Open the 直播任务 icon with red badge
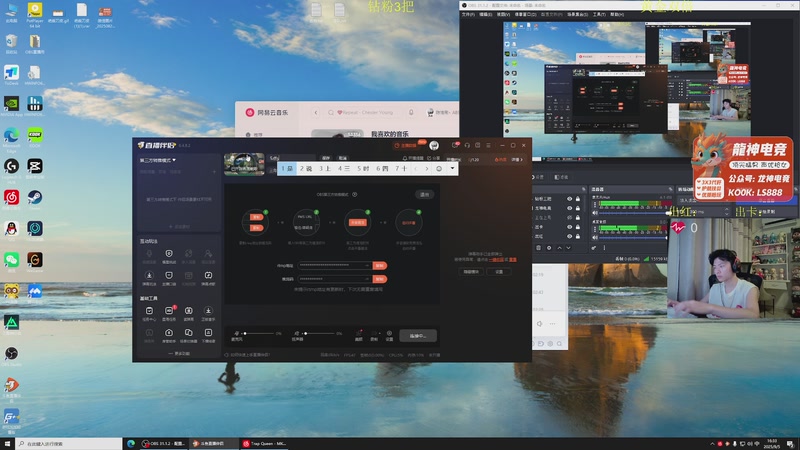The height and width of the screenshot is (450, 800). coord(169,311)
